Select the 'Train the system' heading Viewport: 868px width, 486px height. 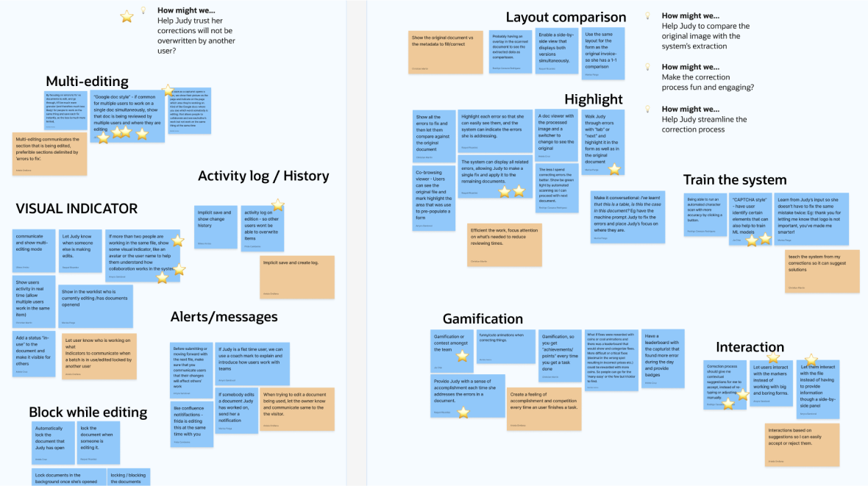[735, 180]
